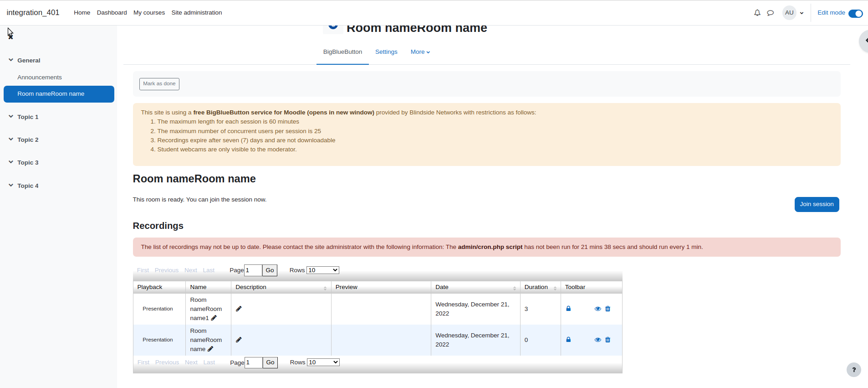Image resolution: width=868 pixels, height=388 pixels.
Task: Collapse the General section in course index
Action: pos(11,60)
